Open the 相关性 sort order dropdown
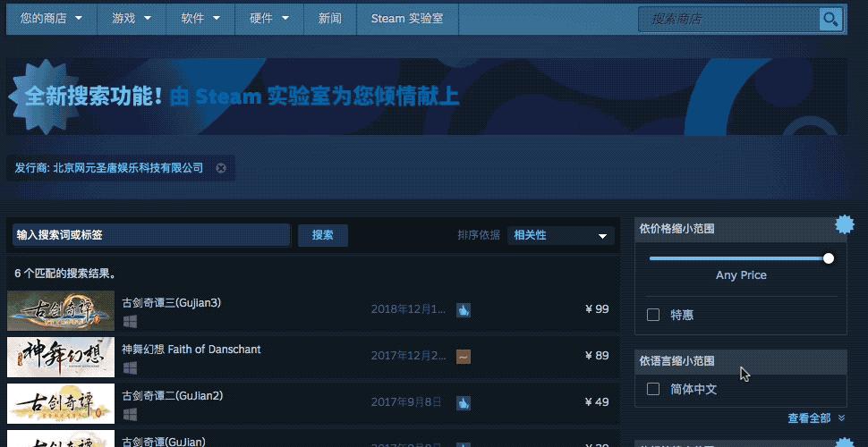Screen dimensions: 868x447 click(x=561, y=235)
